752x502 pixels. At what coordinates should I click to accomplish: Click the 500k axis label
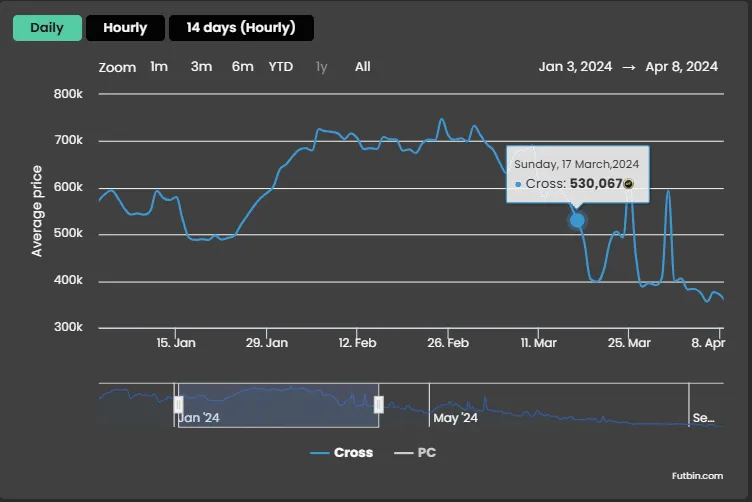pyautogui.click(x=68, y=233)
